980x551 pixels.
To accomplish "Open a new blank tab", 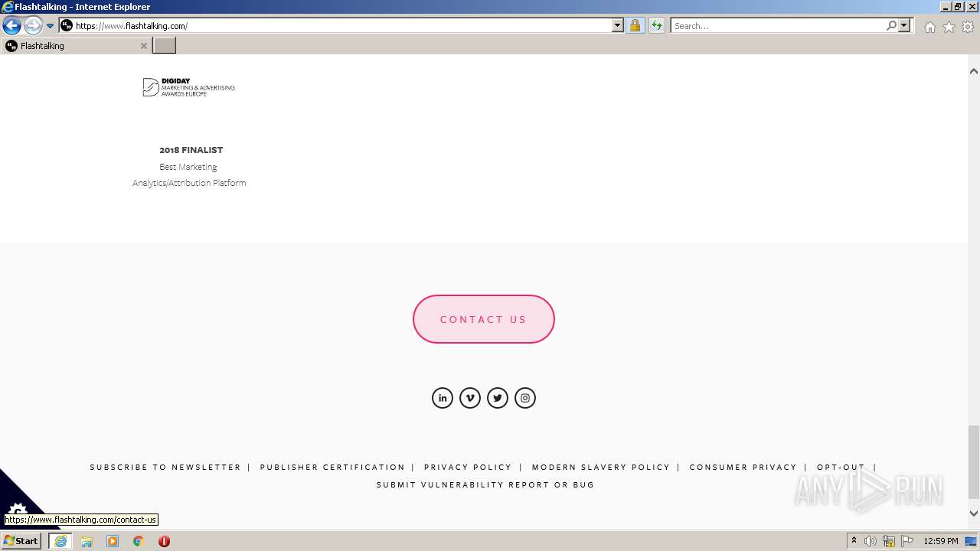I will [x=165, y=46].
